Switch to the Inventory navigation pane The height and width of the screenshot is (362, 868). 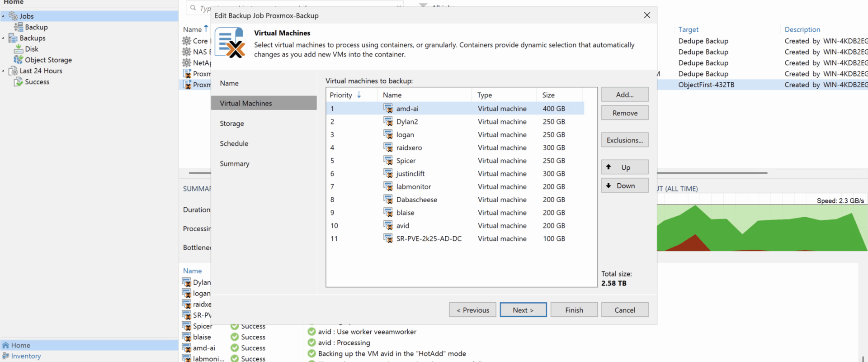tap(89, 356)
